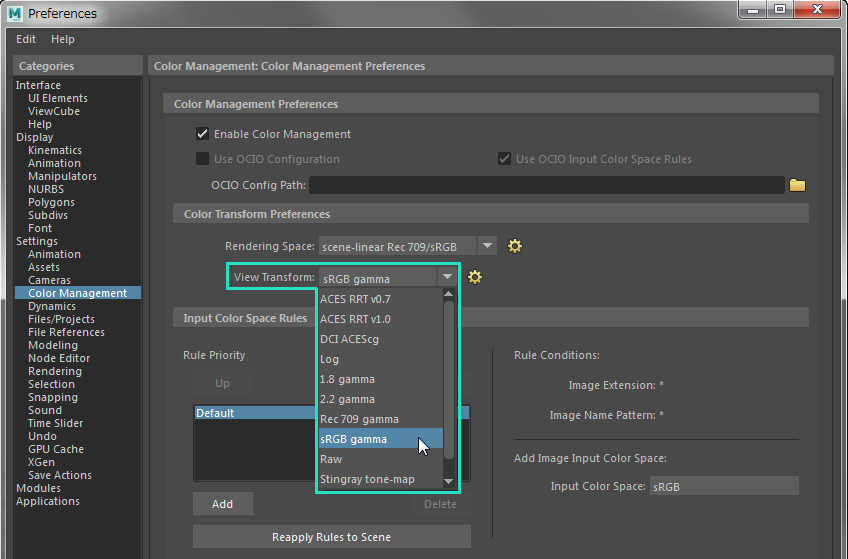Select Animation under Display
Screen dimensions: 848x559
(54, 163)
